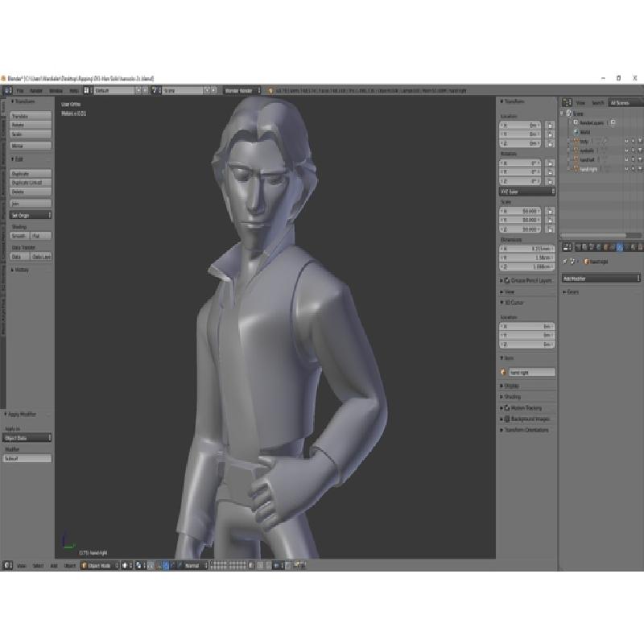Screen dimensions: 644x644
Task: Open the Blender Render engine dropdown
Action: pyautogui.click(x=242, y=90)
